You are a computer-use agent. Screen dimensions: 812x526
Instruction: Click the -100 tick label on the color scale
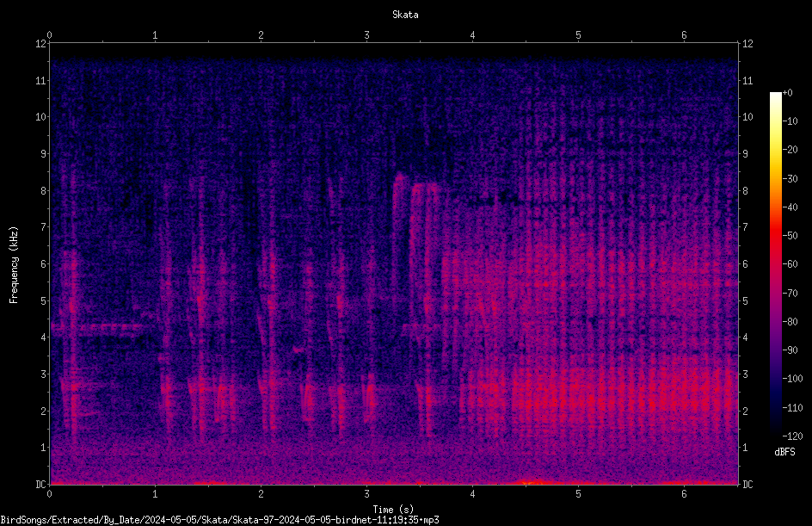coord(792,378)
